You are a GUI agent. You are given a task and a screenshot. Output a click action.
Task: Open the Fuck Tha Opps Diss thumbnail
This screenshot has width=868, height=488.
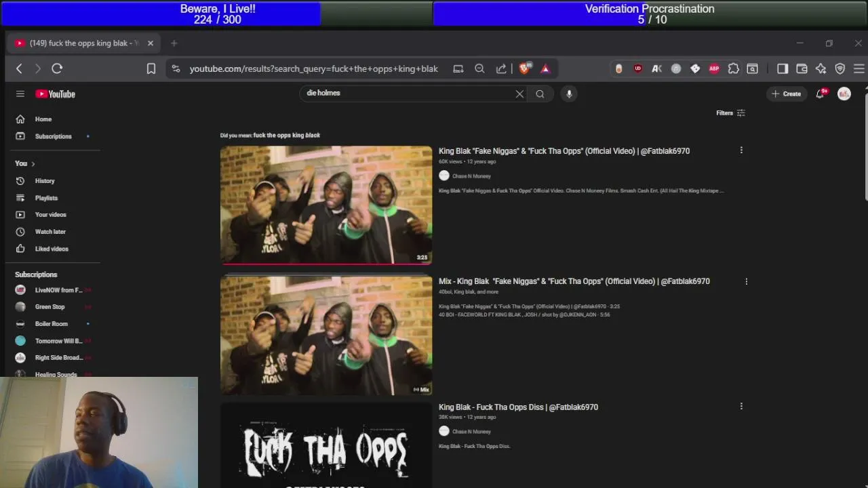326,446
